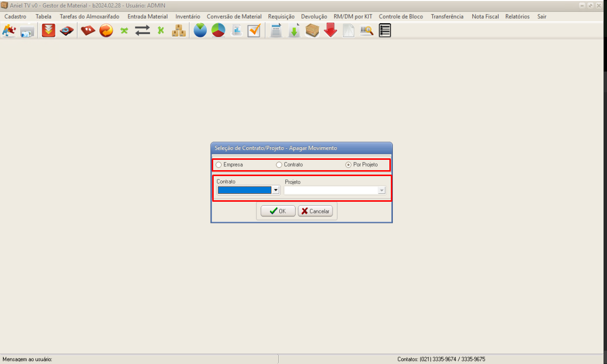The width and height of the screenshot is (607, 364).
Task: Open the Nota Fiscal menu
Action: pos(485,16)
